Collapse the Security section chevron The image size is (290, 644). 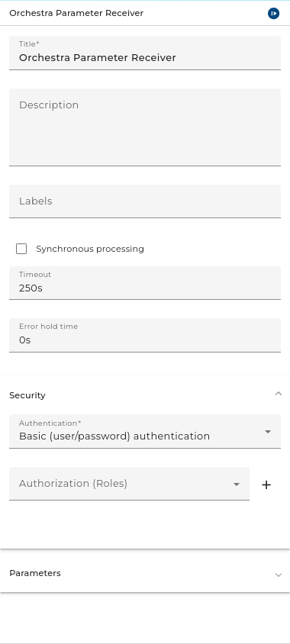[x=279, y=394]
